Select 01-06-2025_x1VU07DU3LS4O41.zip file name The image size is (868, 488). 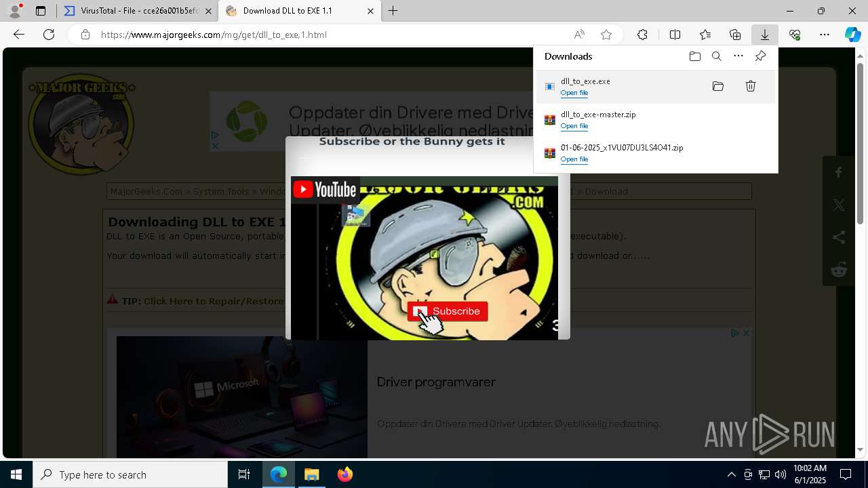622,147
